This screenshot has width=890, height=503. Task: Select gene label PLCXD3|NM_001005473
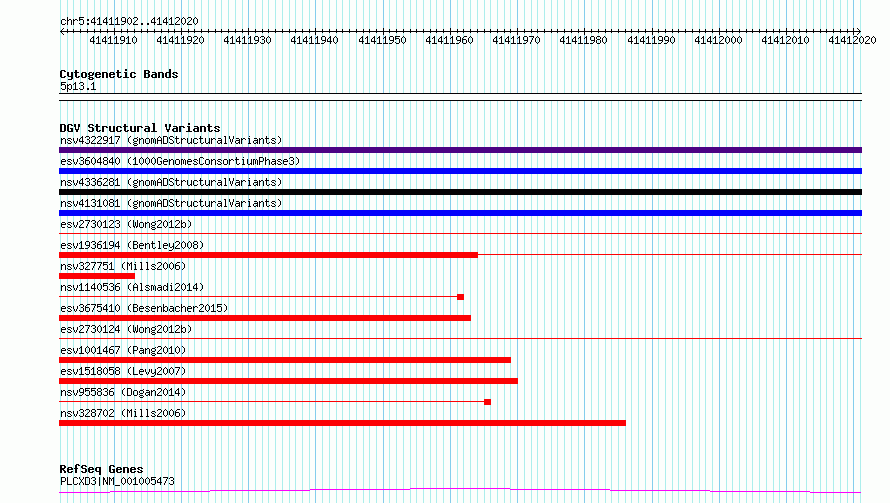[117, 481]
